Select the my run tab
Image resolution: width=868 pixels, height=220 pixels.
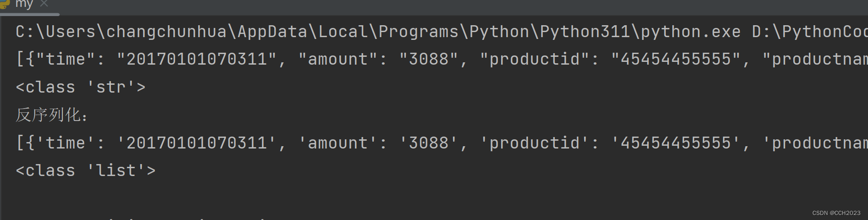24,4
